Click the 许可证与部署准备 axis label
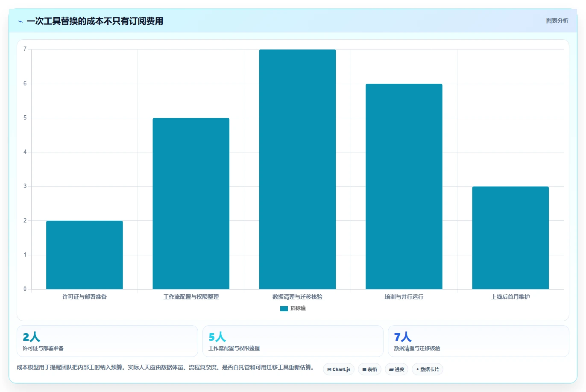Image resolution: width=586 pixels, height=392 pixels. pyautogui.click(x=85, y=297)
